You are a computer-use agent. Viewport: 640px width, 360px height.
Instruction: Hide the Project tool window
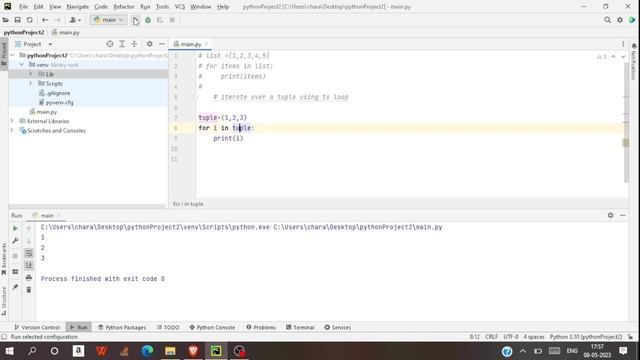(162, 44)
